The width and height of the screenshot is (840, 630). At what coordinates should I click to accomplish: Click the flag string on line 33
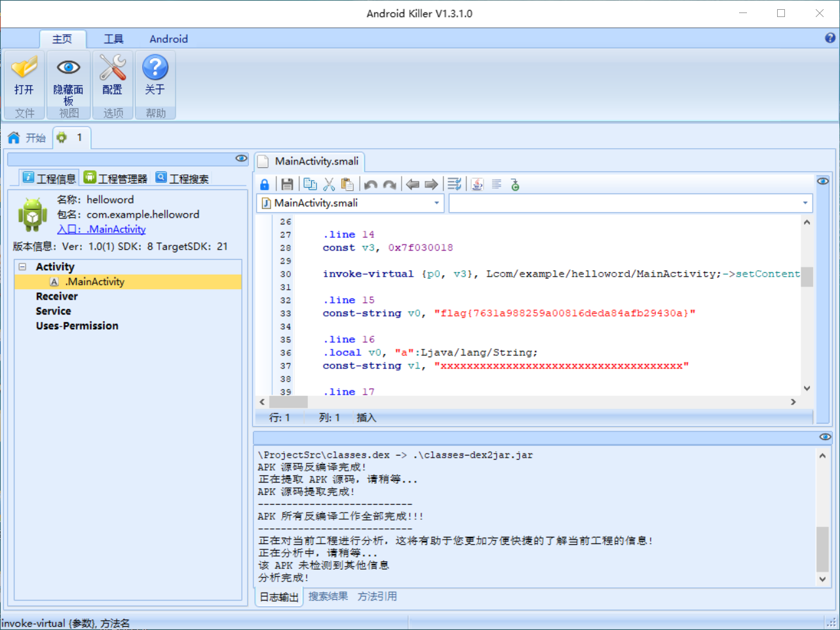click(565, 313)
